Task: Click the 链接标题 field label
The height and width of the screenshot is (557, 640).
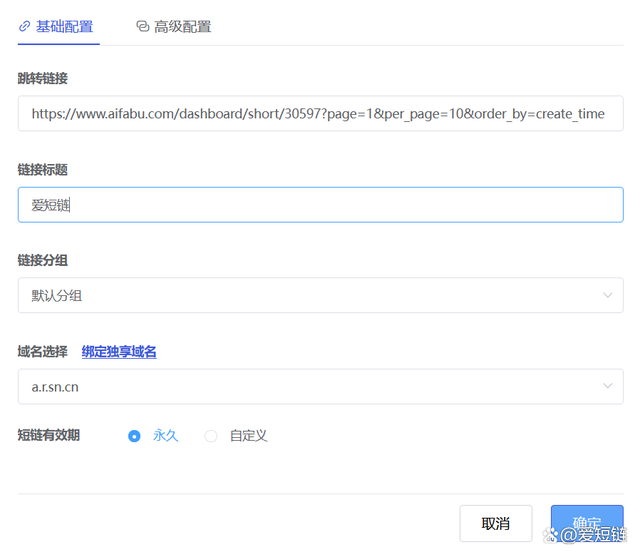Action: click(x=42, y=170)
